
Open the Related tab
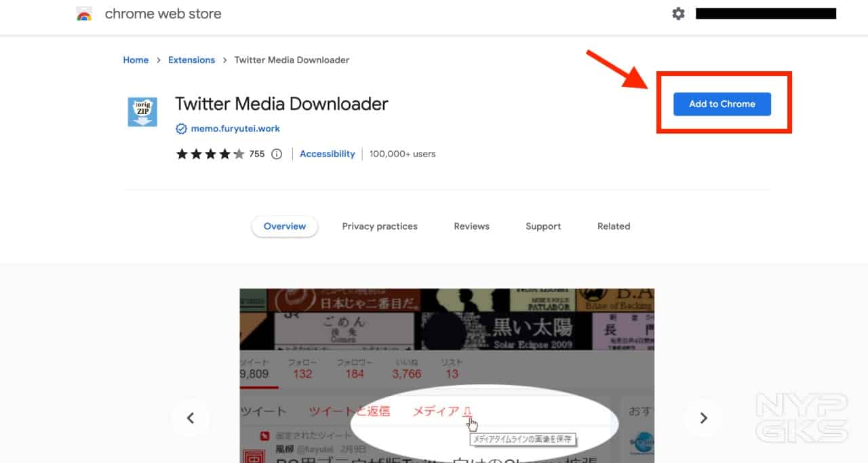click(614, 226)
